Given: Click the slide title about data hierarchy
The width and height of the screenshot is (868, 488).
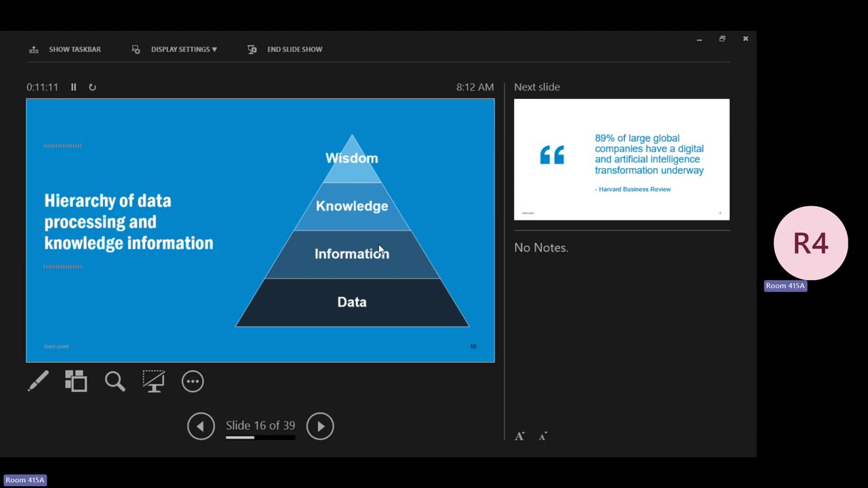Looking at the screenshot, I should pos(129,222).
